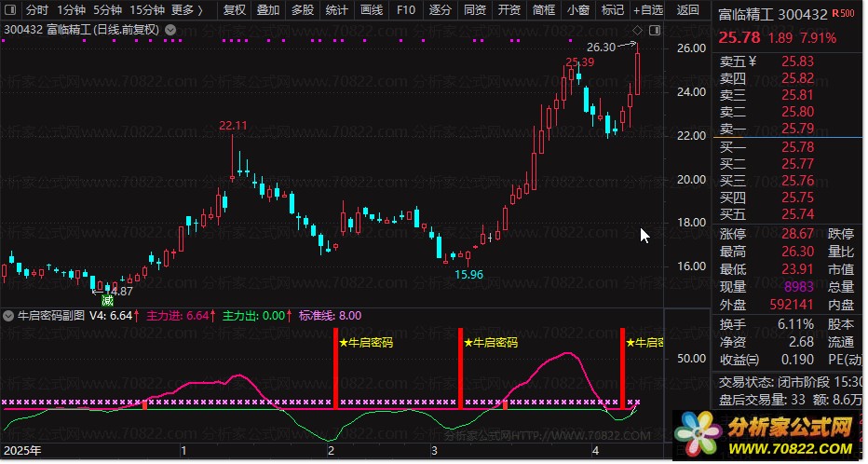This screenshot has height=464, width=868.
Task: Click 返回 back button
Action: (x=687, y=10)
